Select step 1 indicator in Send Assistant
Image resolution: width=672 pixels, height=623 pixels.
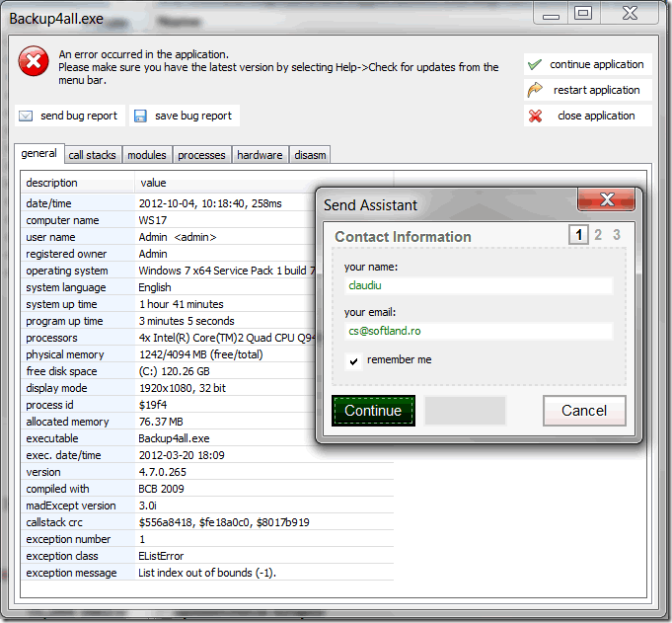(x=578, y=235)
